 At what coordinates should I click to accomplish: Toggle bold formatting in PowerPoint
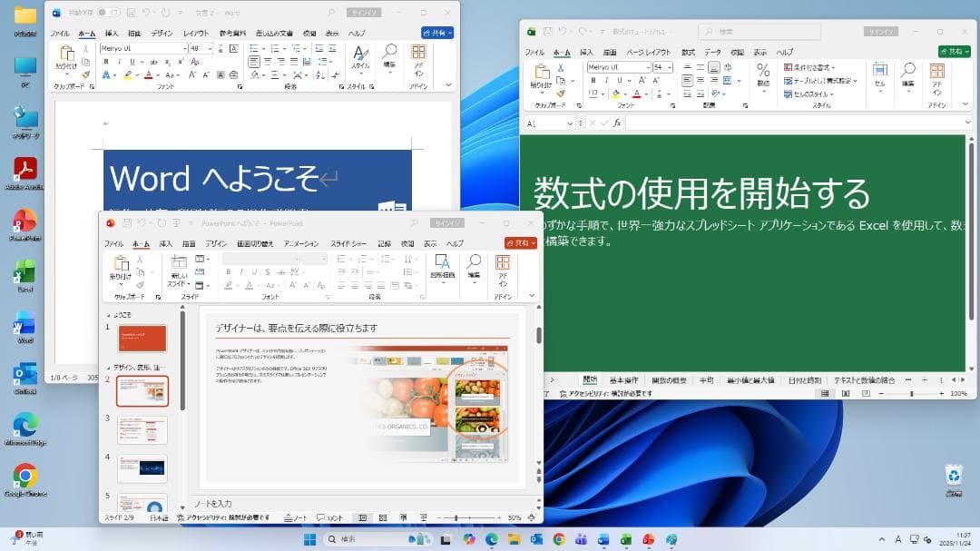click(x=228, y=272)
